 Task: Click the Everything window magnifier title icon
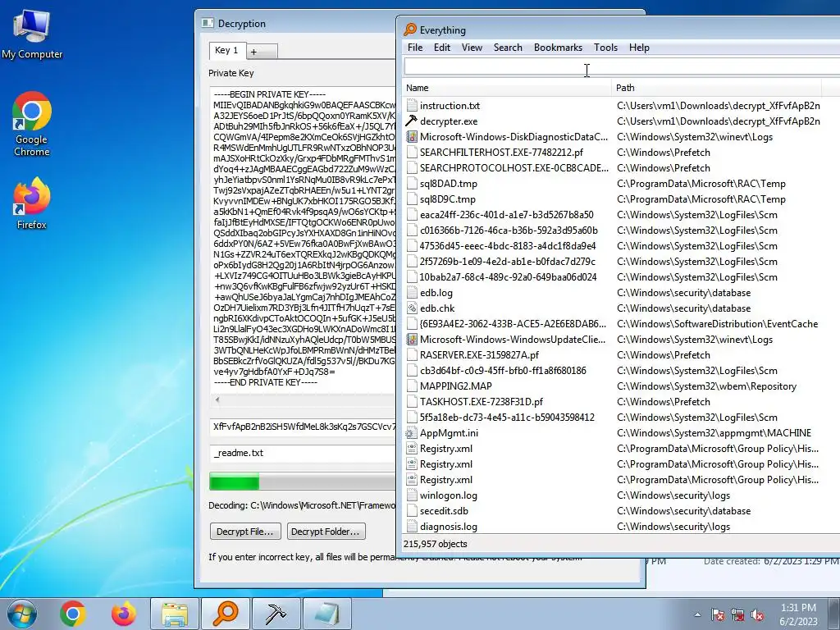[410, 30]
